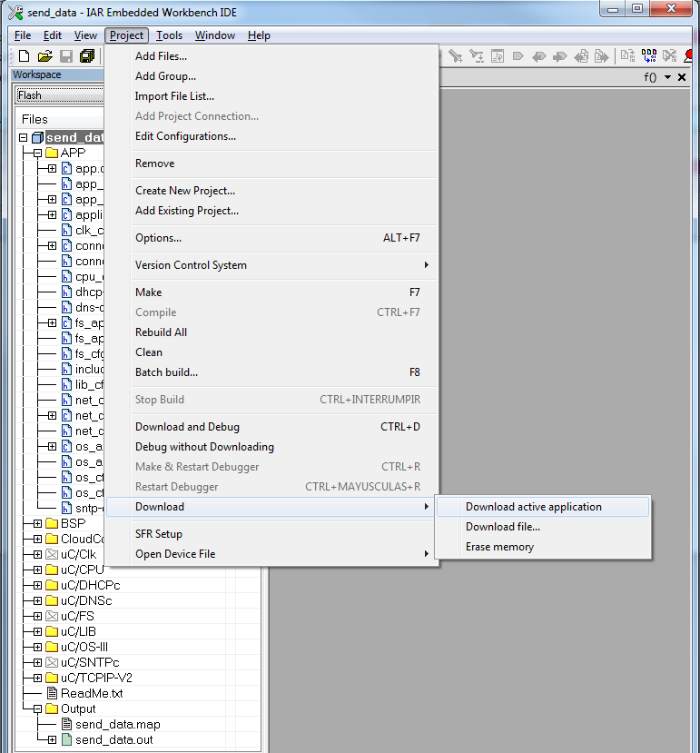Choose Download active application
Viewport: 700px width, 753px height.
pyautogui.click(x=534, y=507)
